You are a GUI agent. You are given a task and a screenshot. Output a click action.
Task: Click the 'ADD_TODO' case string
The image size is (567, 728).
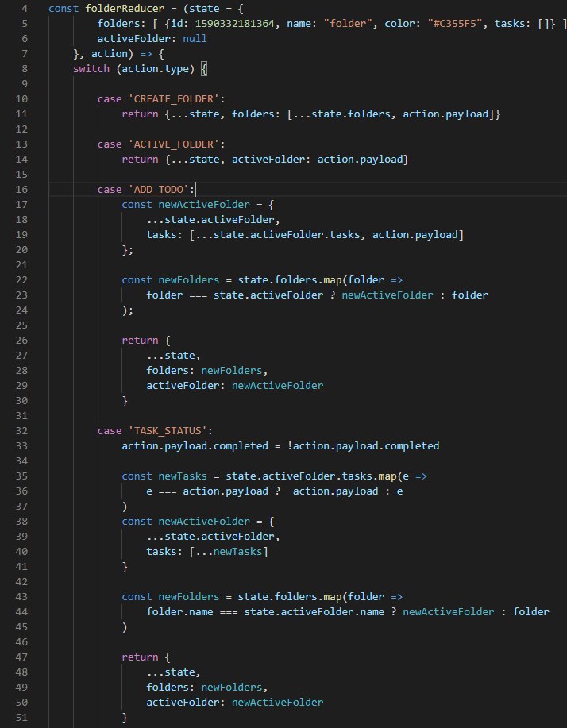(158, 190)
